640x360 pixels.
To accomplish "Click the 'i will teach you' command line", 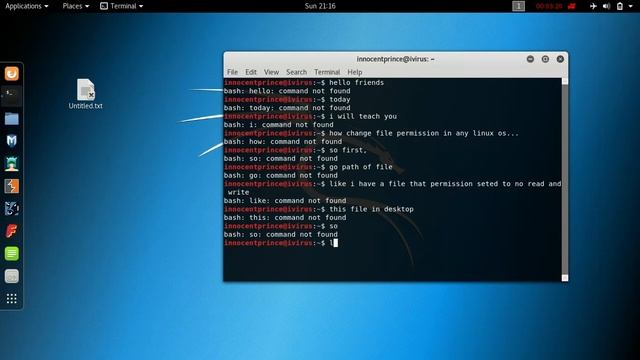I will (x=310, y=116).
